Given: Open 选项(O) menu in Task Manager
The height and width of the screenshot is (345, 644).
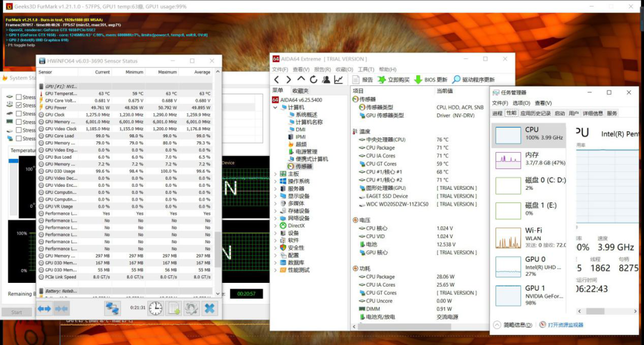Looking at the screenshot, I should pyautogui.click(x=522, y=103).
